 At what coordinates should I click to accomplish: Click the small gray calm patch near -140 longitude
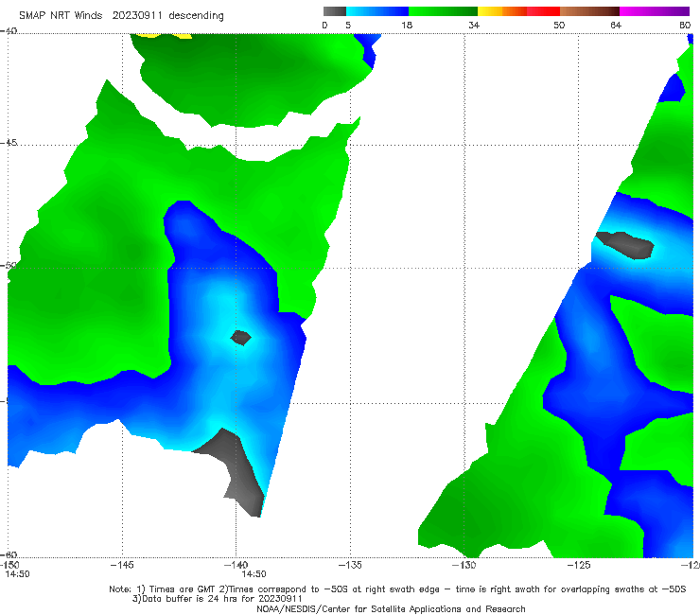coord(240,338)
